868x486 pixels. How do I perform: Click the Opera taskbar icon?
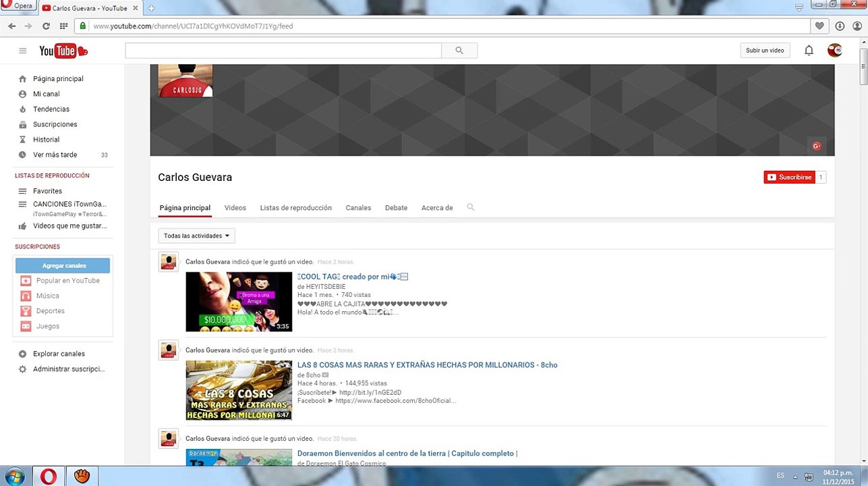coord(49,477)
